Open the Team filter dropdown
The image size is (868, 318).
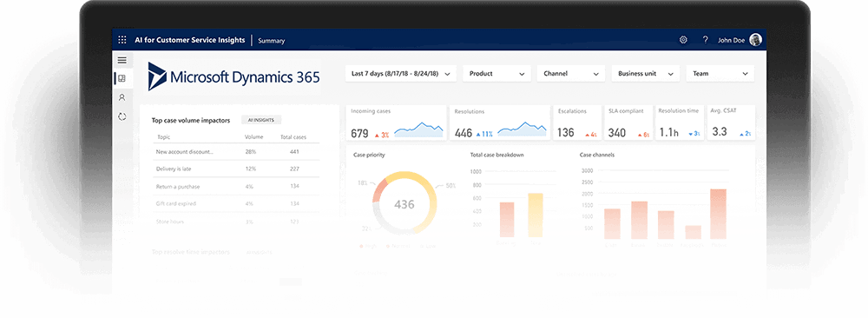(720, 74)
